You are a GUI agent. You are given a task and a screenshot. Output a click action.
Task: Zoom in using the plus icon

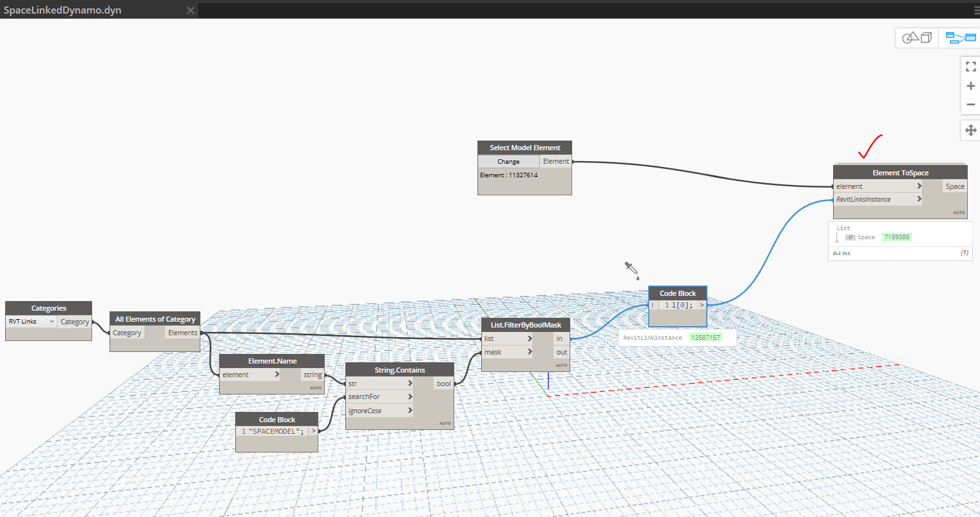coord(970,85)
